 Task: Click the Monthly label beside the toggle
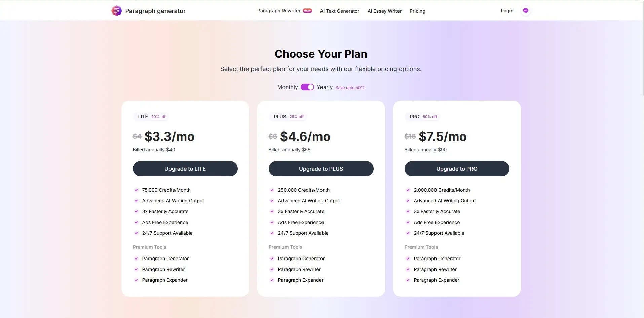point(287,87)
